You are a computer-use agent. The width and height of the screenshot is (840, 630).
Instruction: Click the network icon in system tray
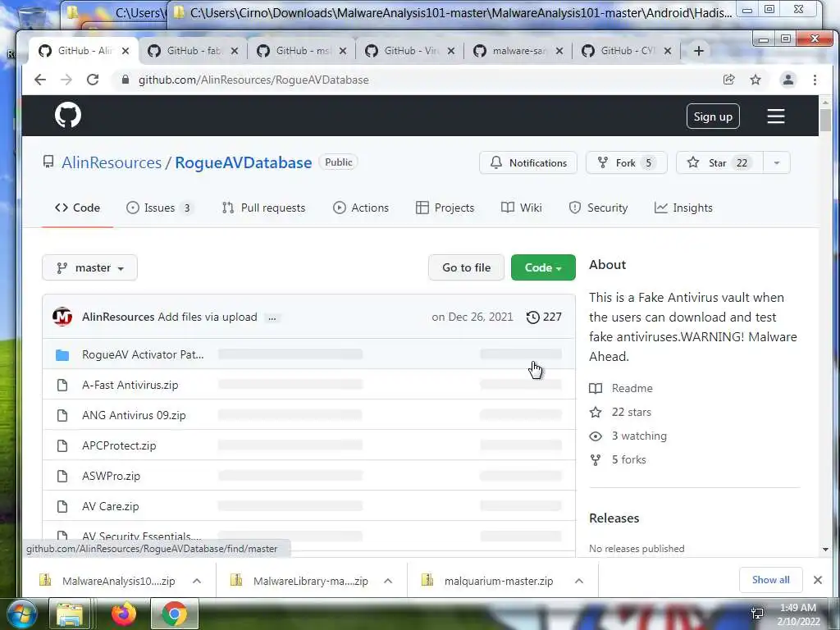click(x=757, y=614)
